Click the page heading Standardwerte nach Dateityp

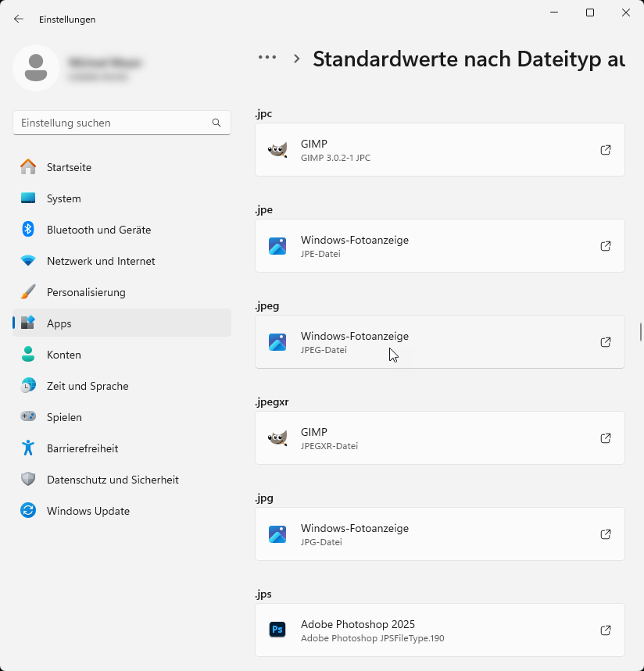(468, 59)
